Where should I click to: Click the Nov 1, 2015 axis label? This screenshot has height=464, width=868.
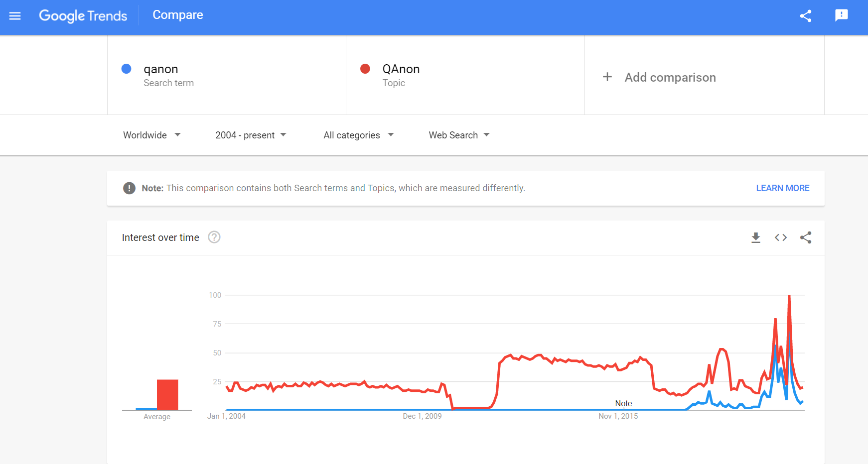point(618,416)
